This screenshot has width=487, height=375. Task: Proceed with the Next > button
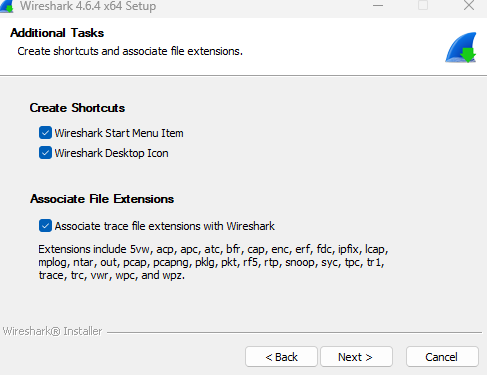(356, 357)
